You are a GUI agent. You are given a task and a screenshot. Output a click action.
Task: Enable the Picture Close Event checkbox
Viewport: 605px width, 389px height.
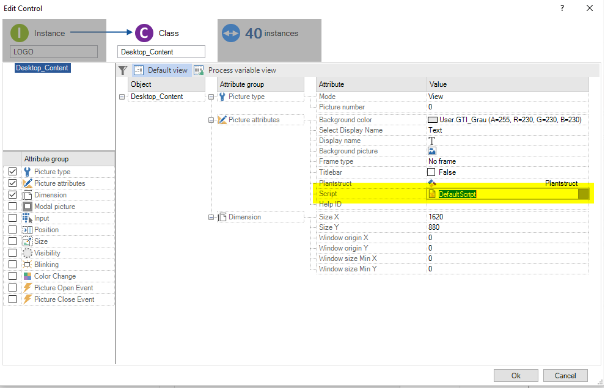point(12,299)
